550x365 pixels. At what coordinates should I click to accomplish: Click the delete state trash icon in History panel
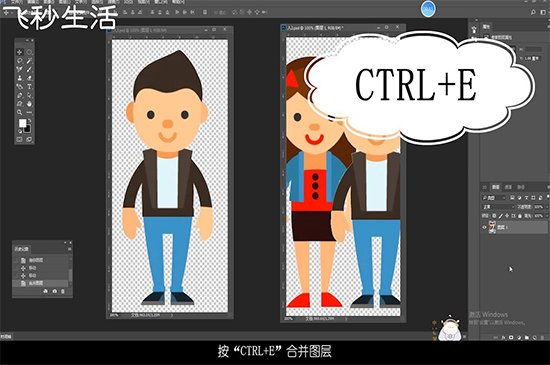[x=63, y=291]
